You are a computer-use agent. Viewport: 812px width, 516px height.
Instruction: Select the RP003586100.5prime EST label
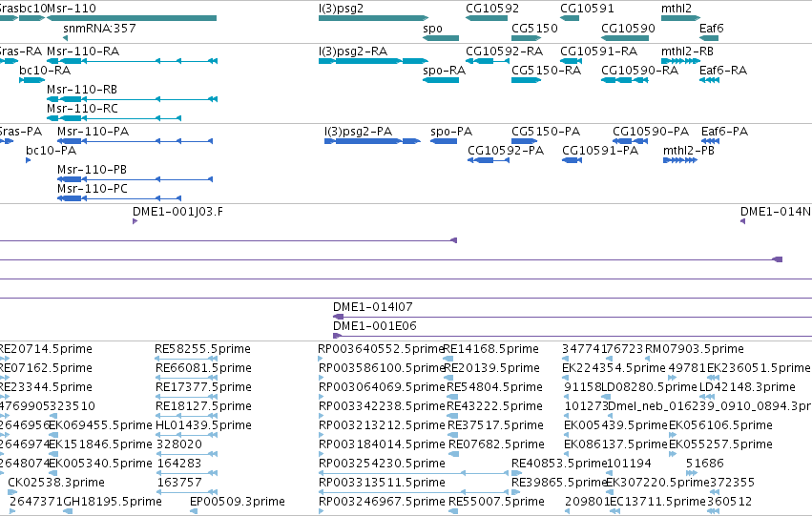382,368
